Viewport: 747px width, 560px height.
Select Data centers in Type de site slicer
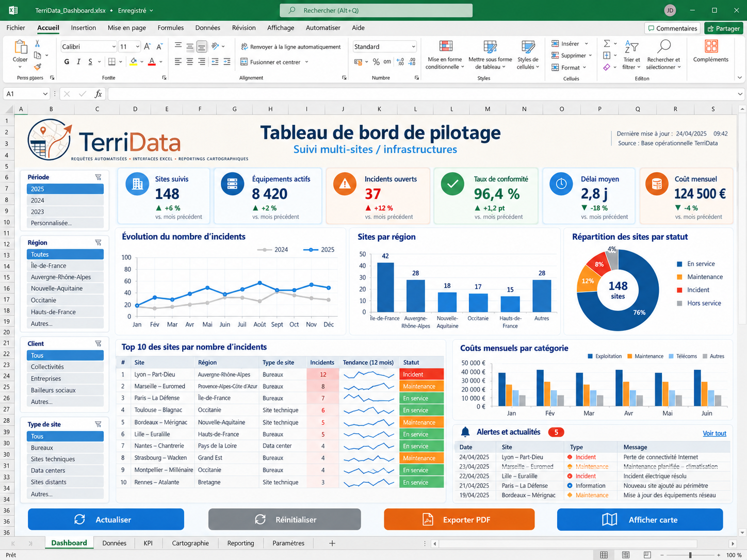(x=65, y=470)
